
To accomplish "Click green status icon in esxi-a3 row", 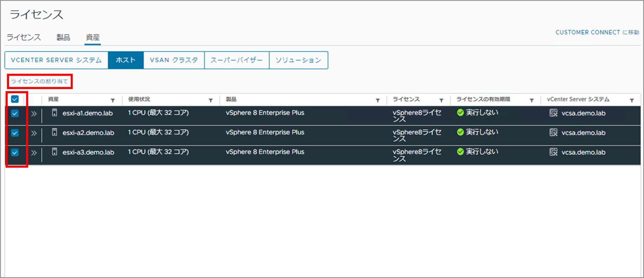I will coord(460,152).
